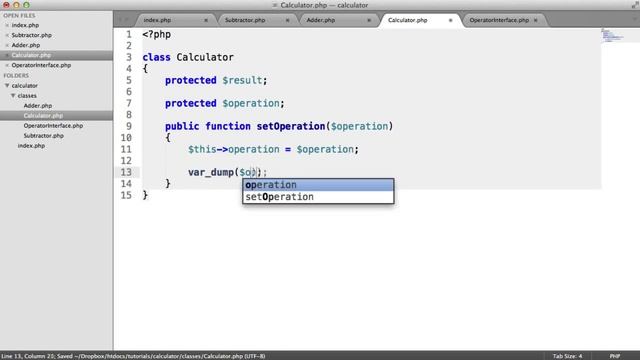The height and width of the screenshot is (360, 640).
Task: Close Subtractor.php in Open Files list
Action: click(7, 35)
